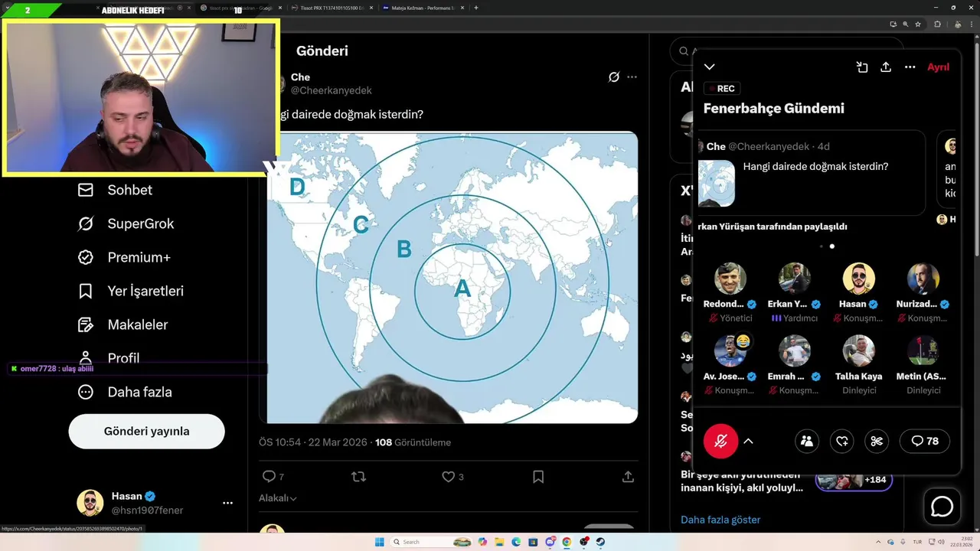This screenshot has height=551, width=980.
Task: Open the Emrah speaker avatar
Action: (x=794, y=351)
